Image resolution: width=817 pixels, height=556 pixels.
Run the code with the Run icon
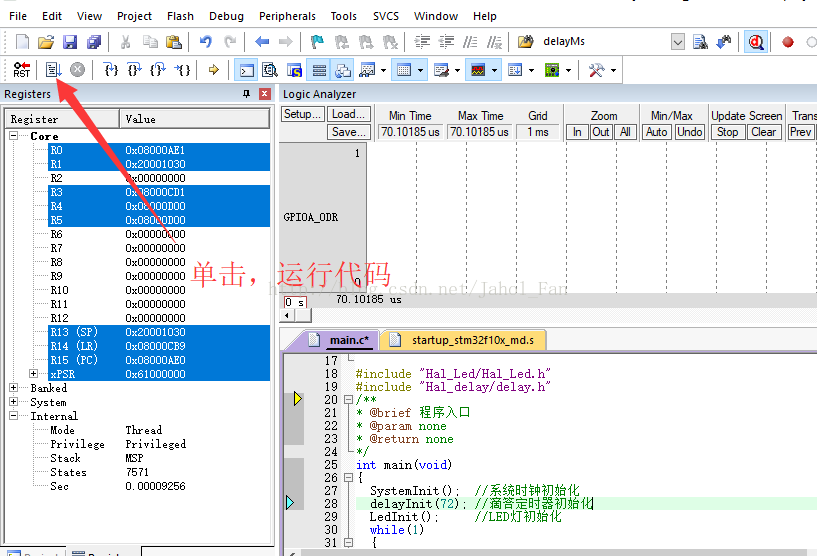53,69
